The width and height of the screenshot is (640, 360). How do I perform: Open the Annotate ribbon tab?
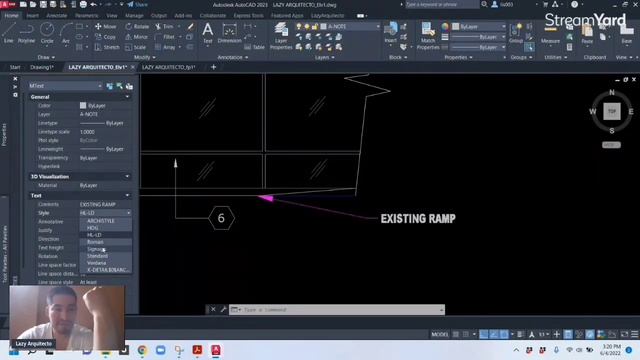pos(57,16)
